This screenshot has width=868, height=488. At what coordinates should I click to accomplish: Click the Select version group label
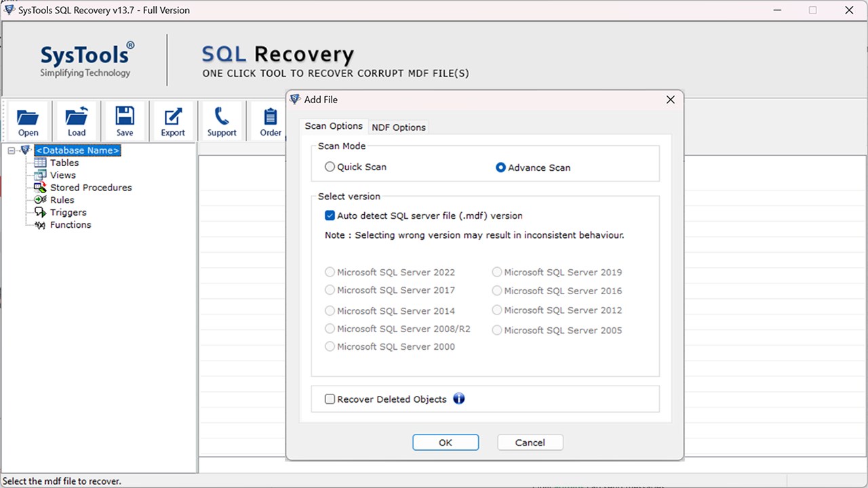point(349,197)
